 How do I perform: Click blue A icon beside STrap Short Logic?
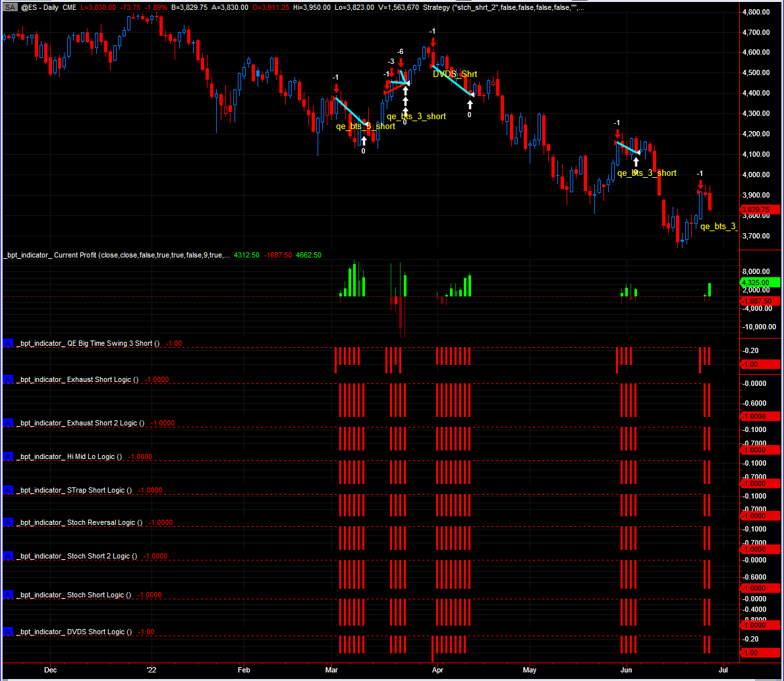click(x=7, y=491)
